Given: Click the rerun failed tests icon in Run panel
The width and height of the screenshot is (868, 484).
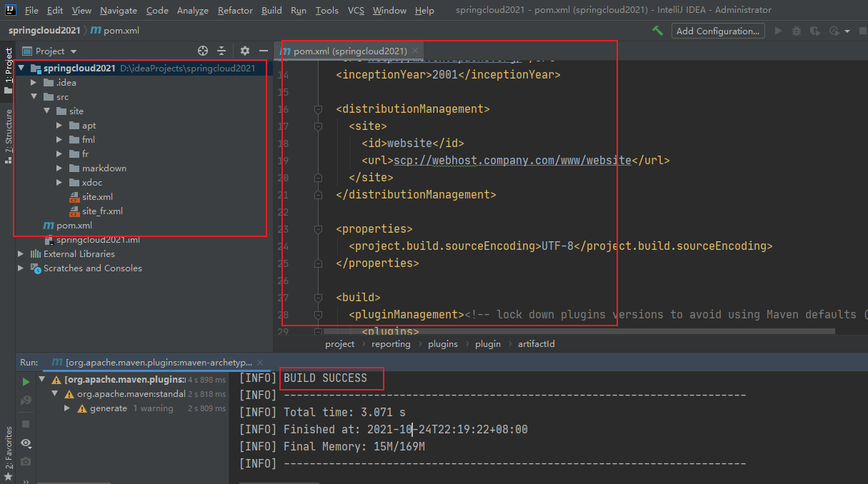Looking at the screenshot, I should pyautogui.click(x=26, y=400).
